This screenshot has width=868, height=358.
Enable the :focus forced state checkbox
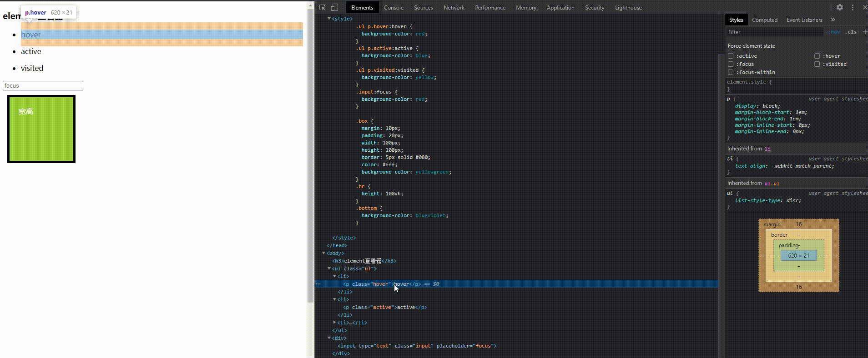(731, 64)
